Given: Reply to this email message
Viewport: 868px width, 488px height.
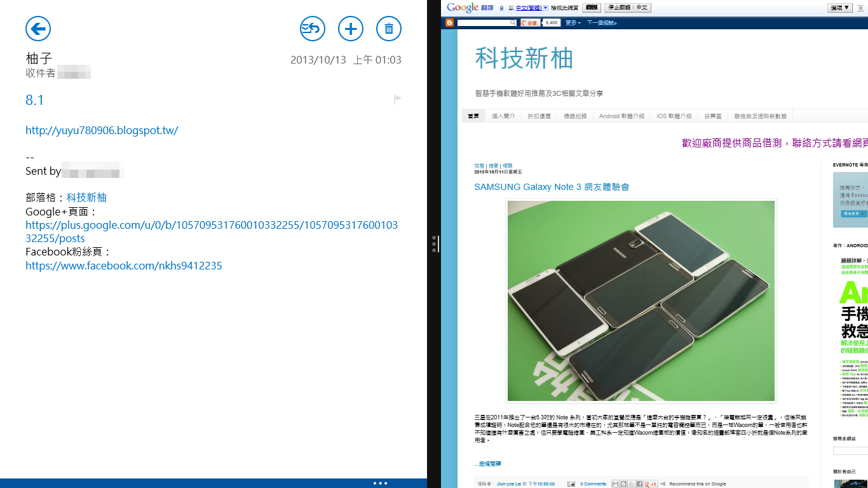Looking at the screenshot, I should (x=313, y=29).
